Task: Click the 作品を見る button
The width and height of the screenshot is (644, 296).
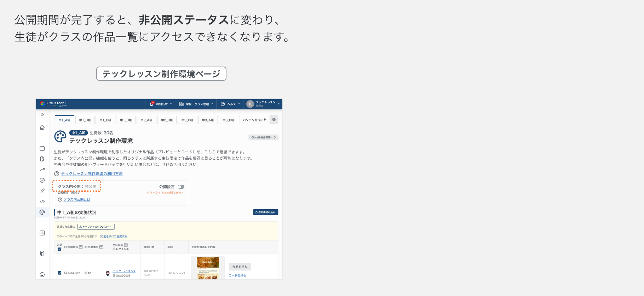Action: coord(240,267)
